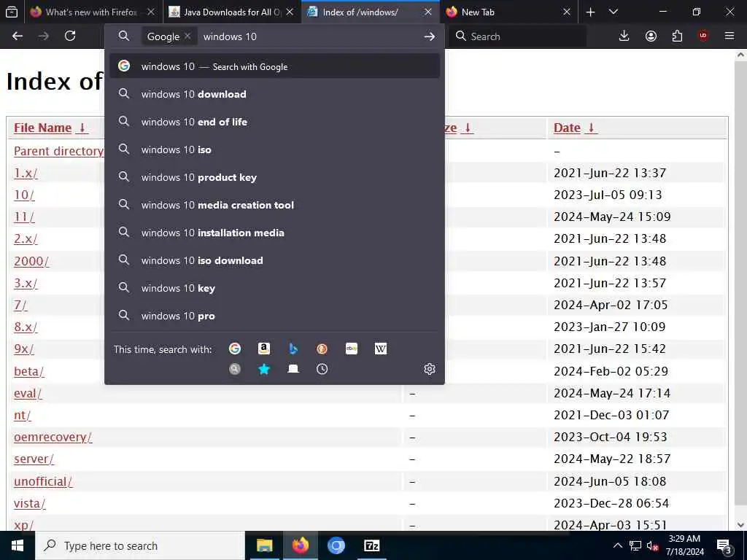Search open tabs using the tabs icon
Viewport: 747px width, 560px height.
pyautogui.click(x=293, y=369)
